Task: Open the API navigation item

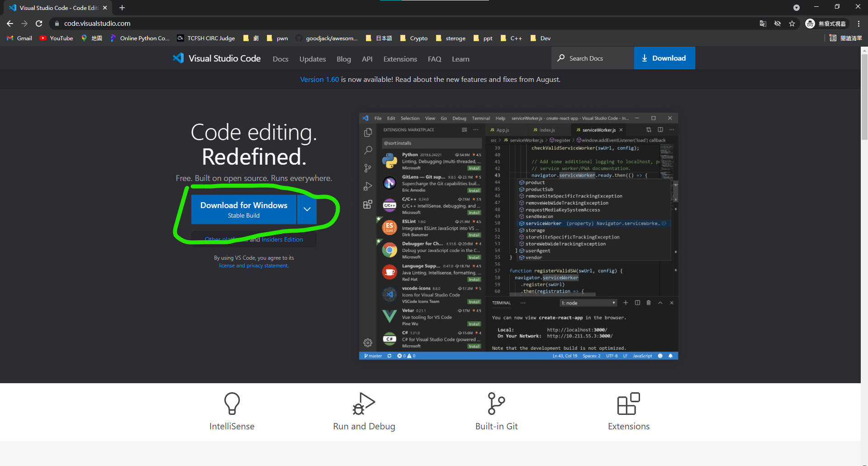Action: coord(367,59)
